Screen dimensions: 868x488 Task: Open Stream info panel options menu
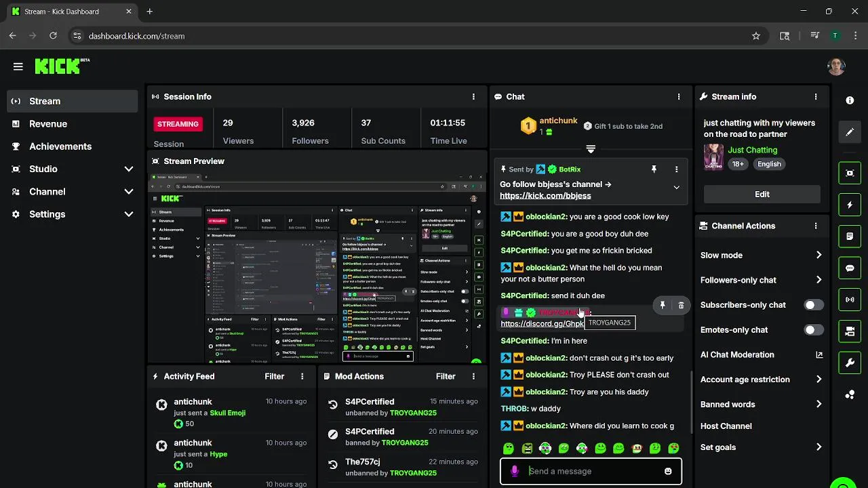(x=816, y=97)
